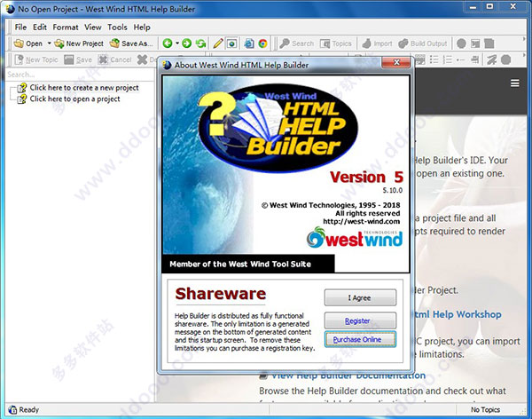
Task: Open the Help menu
Action: [x=142, y=28]
